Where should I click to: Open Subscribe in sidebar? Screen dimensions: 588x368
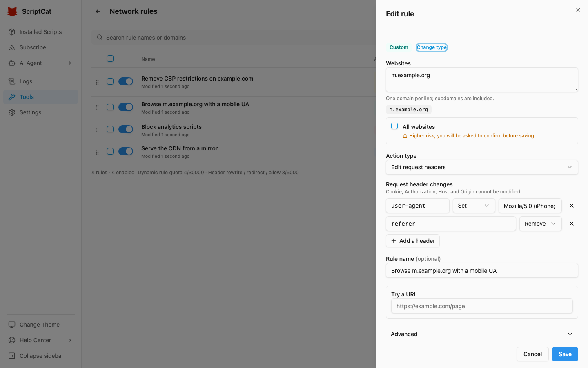coord(40,47)
